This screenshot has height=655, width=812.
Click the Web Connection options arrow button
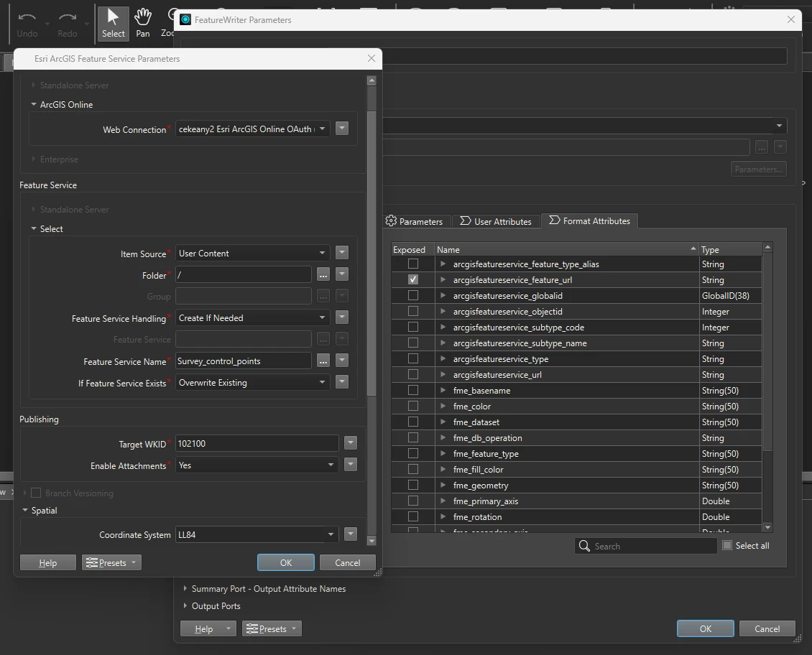(x=342, y=129)
